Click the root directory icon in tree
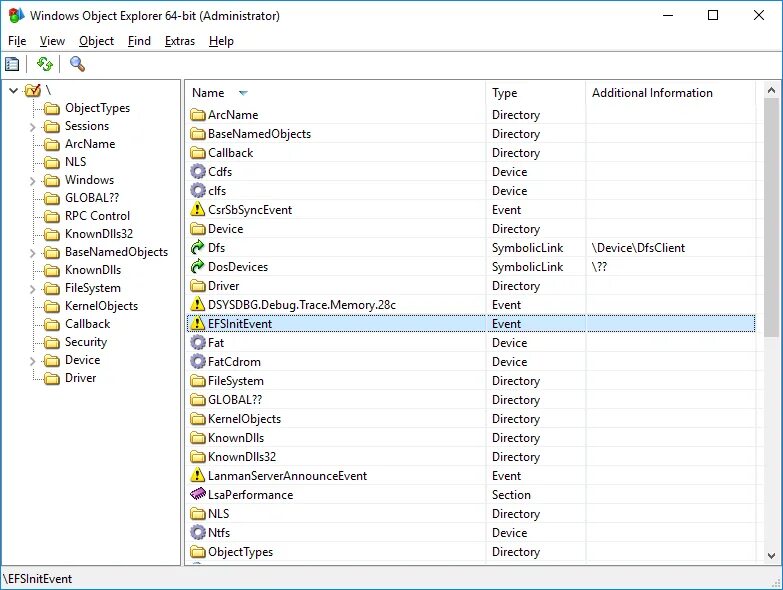The width and height of the screenshot is (783, 590). [x=33, y=90]
